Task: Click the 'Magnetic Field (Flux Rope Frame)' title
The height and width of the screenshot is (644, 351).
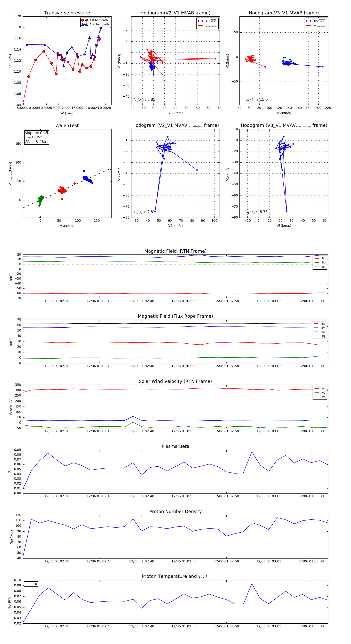Action: [175, 316]
